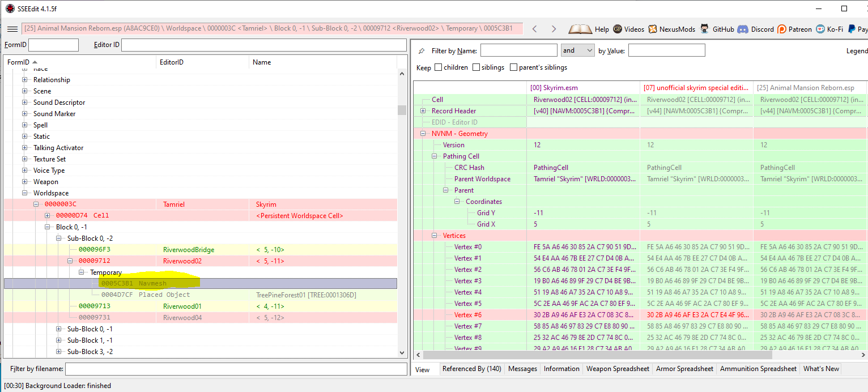The image size is (868, 392).
Task: Collapse the NVNM - Geometry section
Action: point(423,134)
